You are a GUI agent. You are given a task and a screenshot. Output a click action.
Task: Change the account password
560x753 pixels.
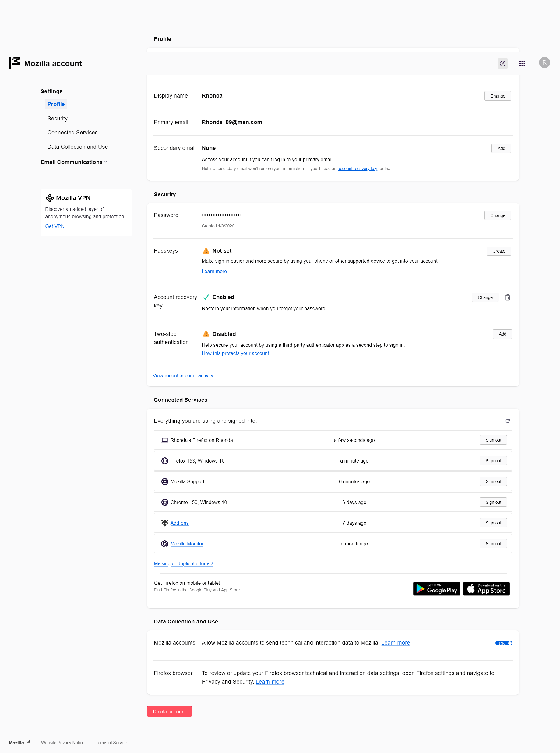point(497,215)
